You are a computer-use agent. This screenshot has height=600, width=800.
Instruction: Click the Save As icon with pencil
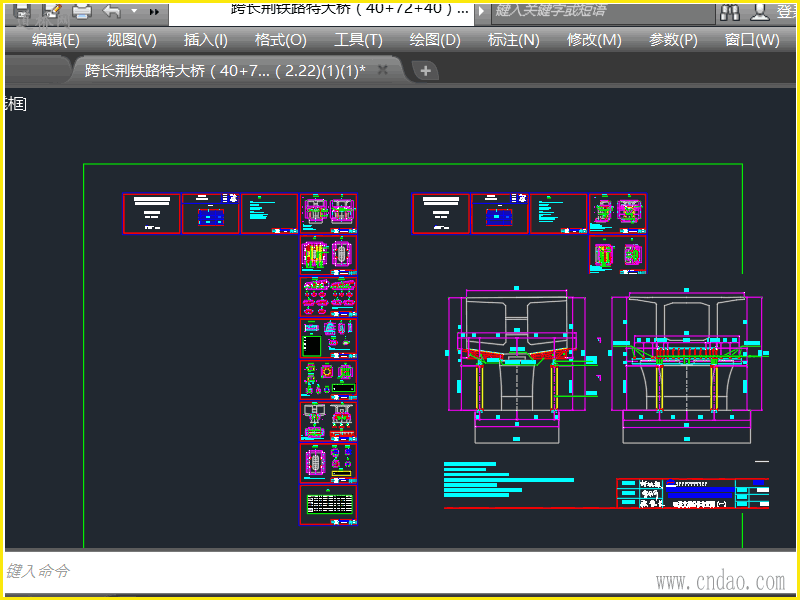point(52,10)
